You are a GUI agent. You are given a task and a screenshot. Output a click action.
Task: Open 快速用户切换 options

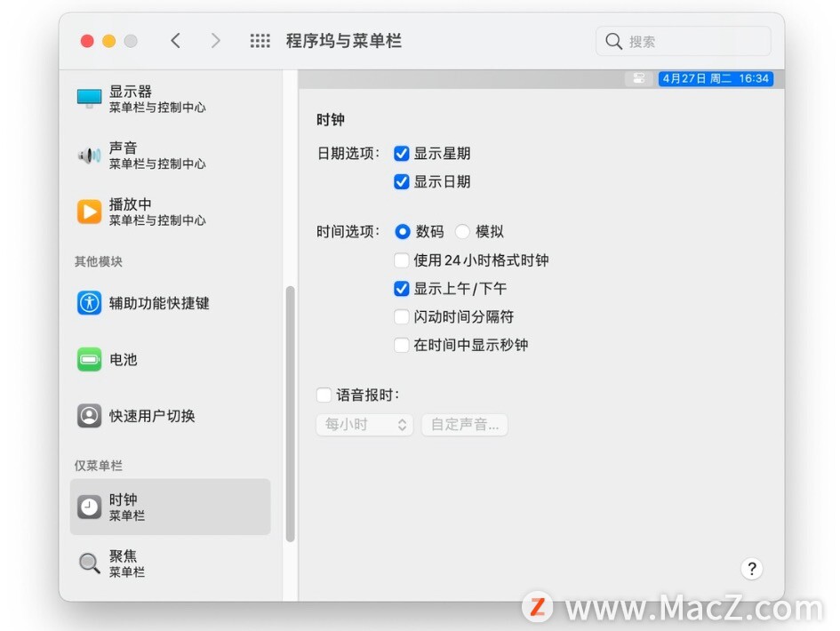coord(142,415)
